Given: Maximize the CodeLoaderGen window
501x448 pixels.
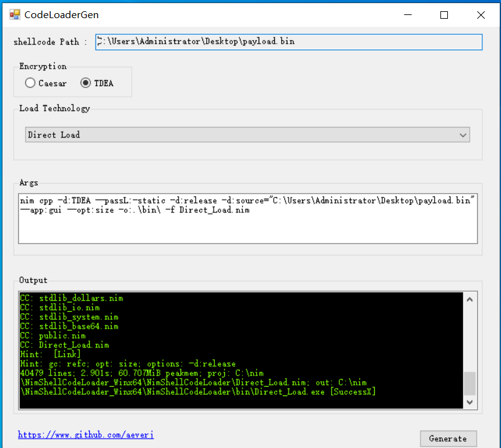Looking at the screenshot, I should coord(444,15).
